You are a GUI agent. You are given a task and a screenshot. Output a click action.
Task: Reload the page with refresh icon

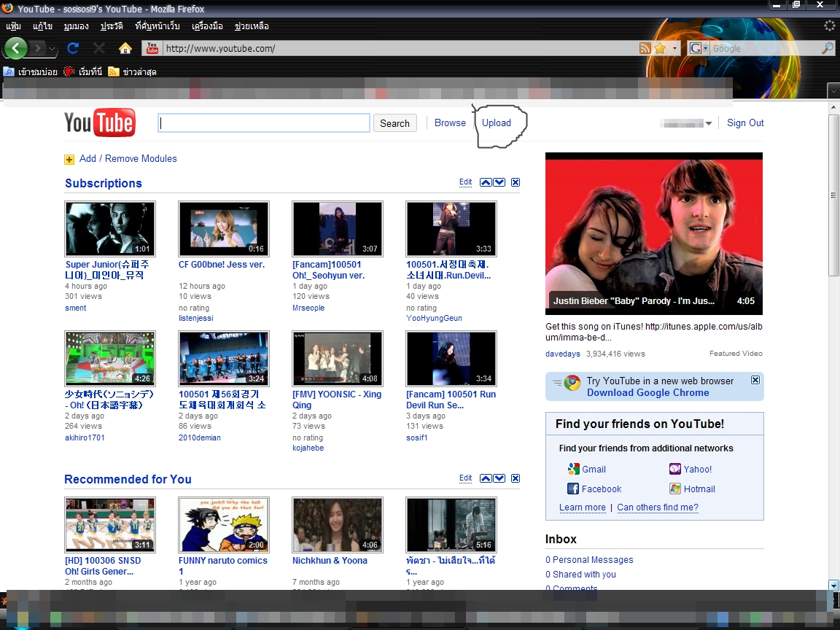(73, 48)
